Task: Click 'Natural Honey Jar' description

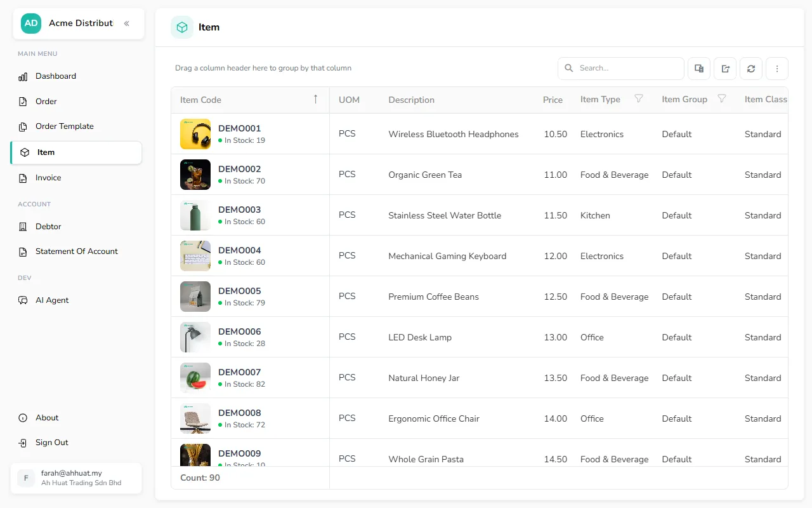Action: click(424, 378)
